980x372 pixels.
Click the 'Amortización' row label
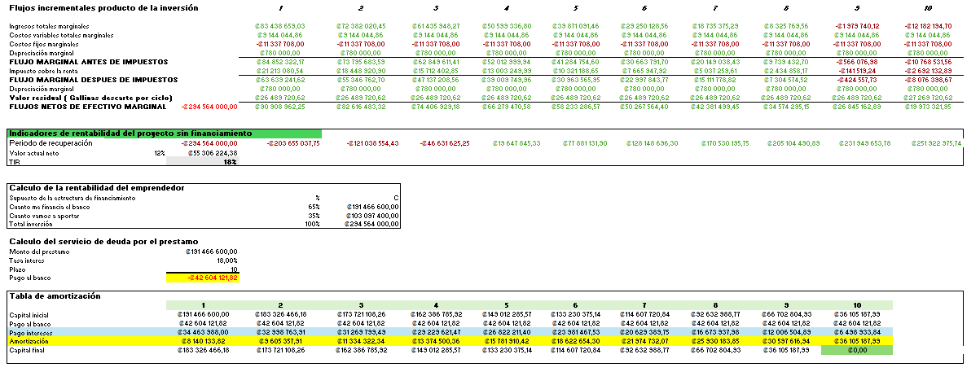[31, 342]
